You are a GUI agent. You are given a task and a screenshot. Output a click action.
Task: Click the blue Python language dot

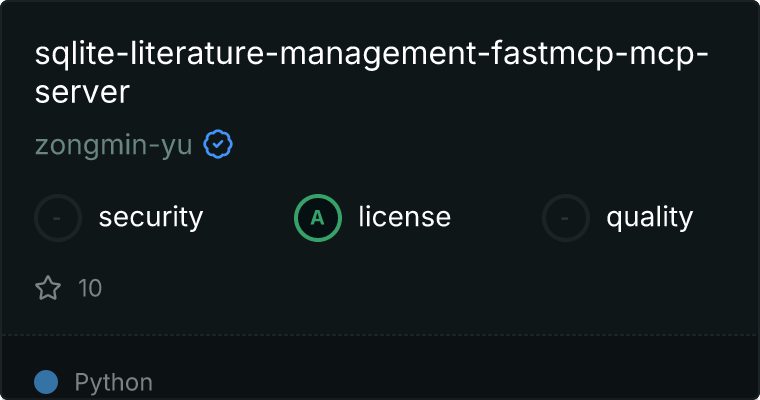[46, 382]
